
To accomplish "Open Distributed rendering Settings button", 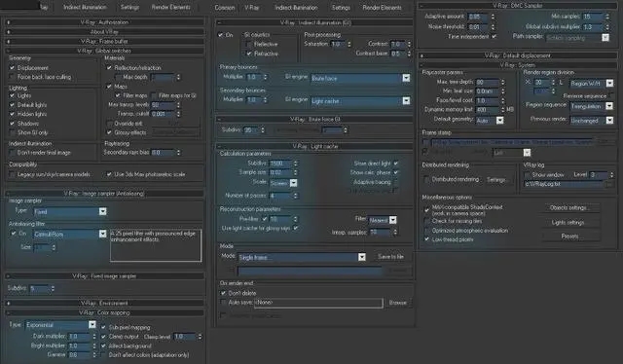I will point(496,180).
